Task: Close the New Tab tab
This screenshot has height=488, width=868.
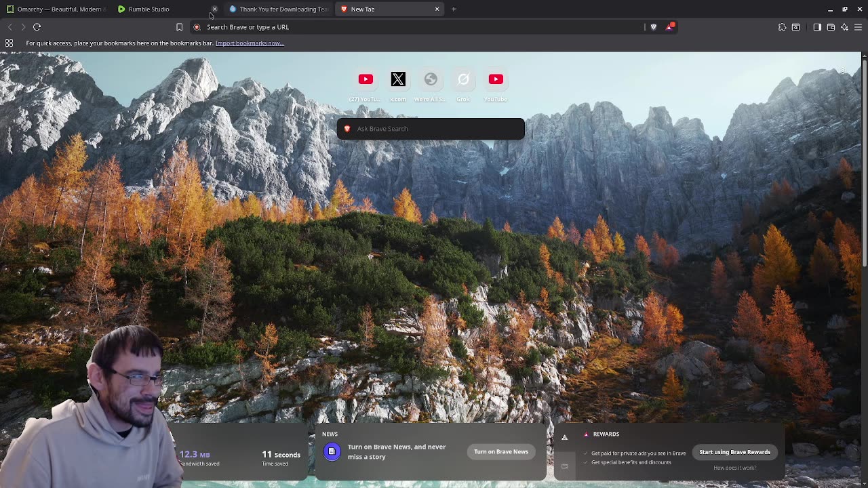Action: pyautogui.click(x=437, y=9)
